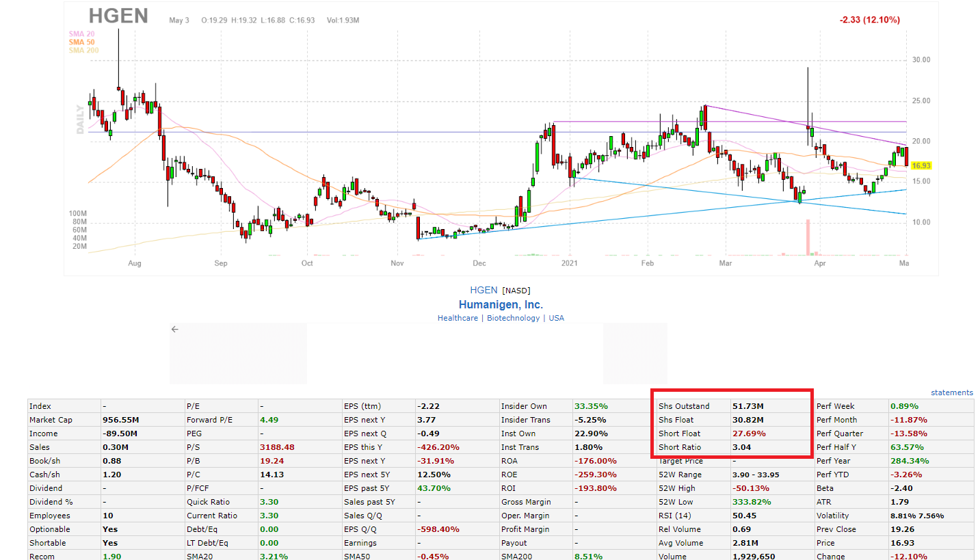Select the SMA20 value 3.21%

(x=274, y=557)
